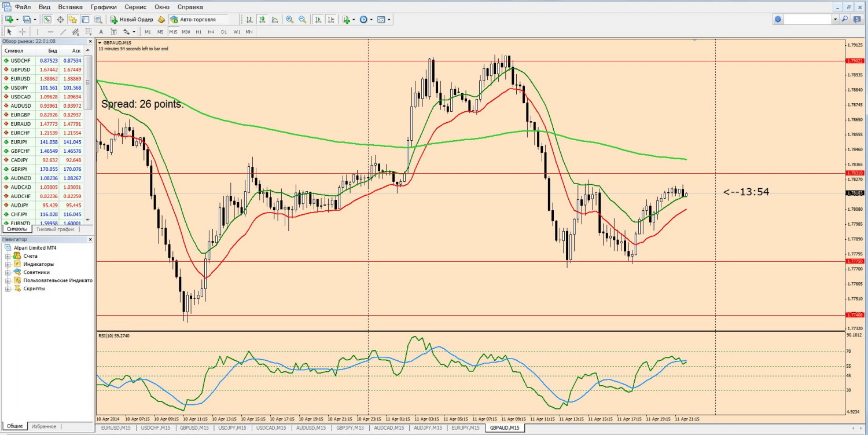Switch timeframe to M5
Viewport: 868px width, 435px height.
coord(160,32)
